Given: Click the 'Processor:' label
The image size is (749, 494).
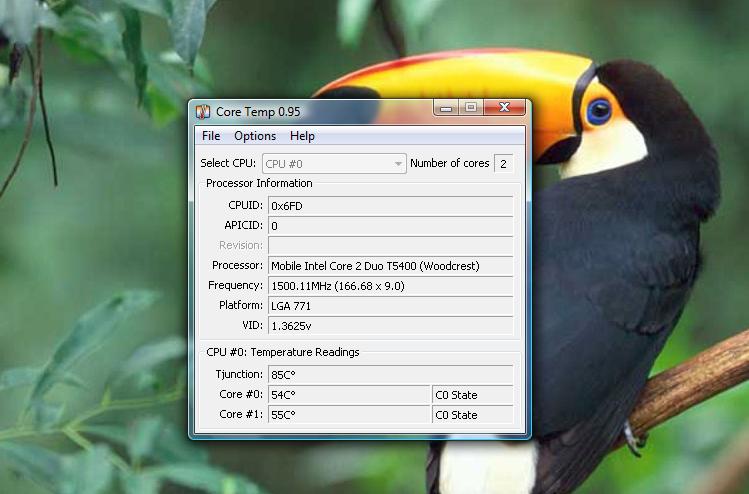Looking at the screenshot, I should pos(237,265).
